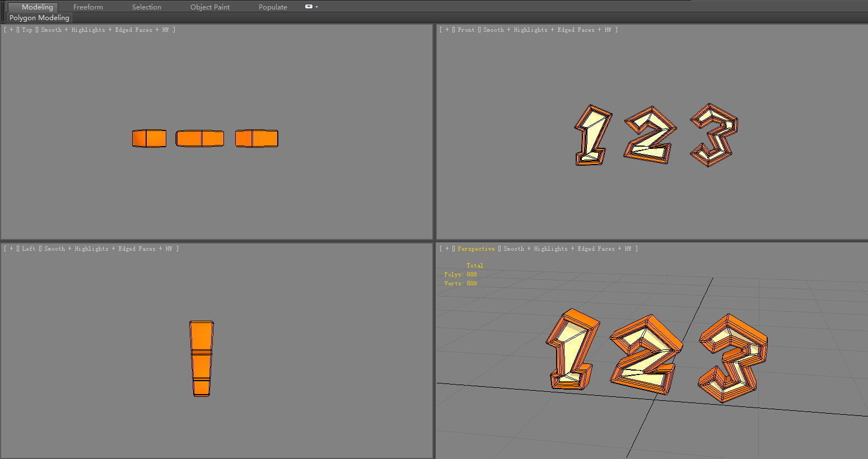Select the middle block in Top viewport
Viewport: 868px width, 459px height.
coord(200,138)
